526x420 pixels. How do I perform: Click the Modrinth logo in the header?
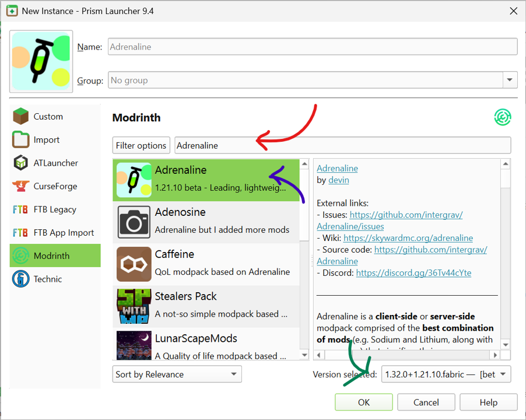(502, 117)
